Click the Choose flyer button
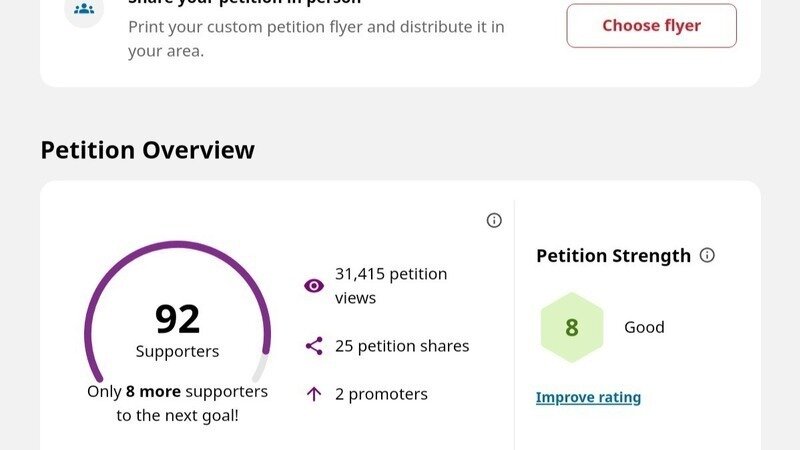 (x=651, y=26)
